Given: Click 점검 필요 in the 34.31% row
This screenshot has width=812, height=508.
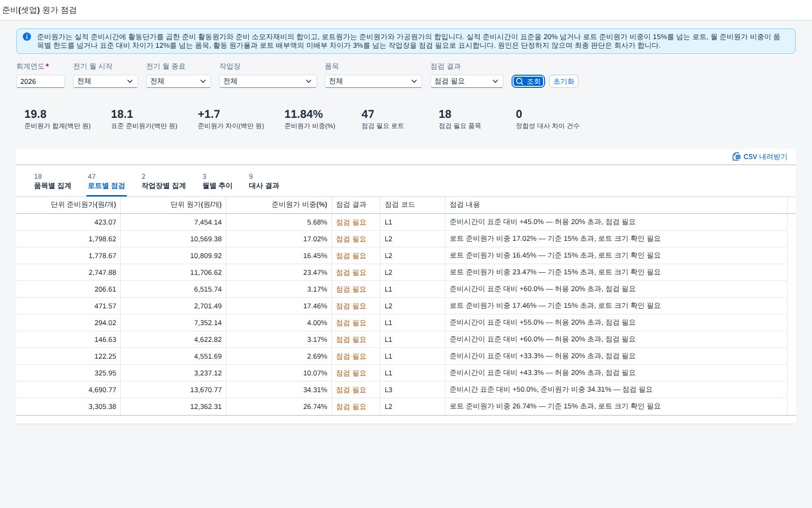Looking at the screenshot, I should (351, 390).
